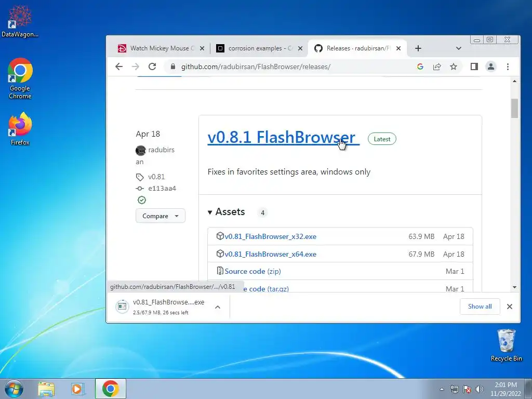Image resolution: width=532 pixels, height=399 pixels.
Task: Click the page scroll up arrow
Action: 515,81
